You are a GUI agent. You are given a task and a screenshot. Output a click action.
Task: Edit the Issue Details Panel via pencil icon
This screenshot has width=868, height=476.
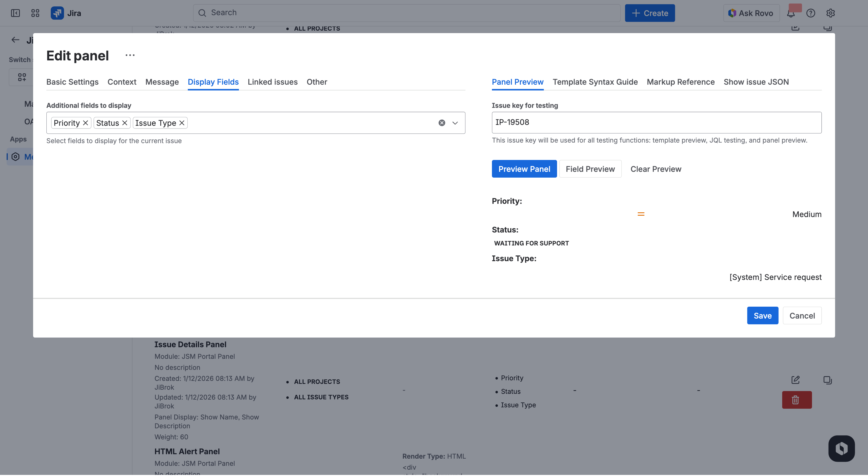coord(795,380)
